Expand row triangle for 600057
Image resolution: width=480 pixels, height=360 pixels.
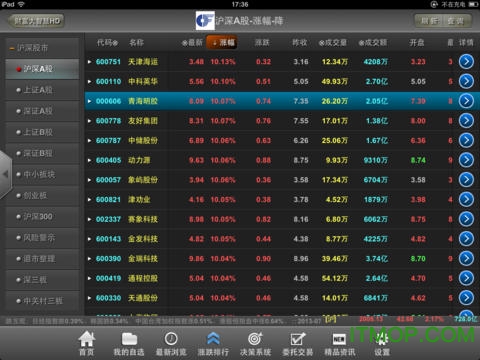click(x=89, y=180)
